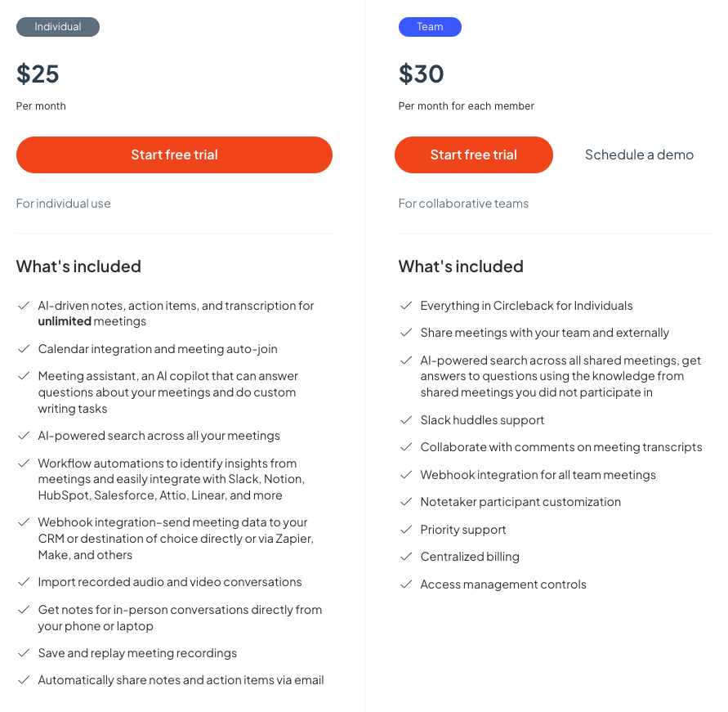This screenshot has height=712, width=728.
Task: Click checkmark next to Import recorded audio and video
Action: (24, 582)
